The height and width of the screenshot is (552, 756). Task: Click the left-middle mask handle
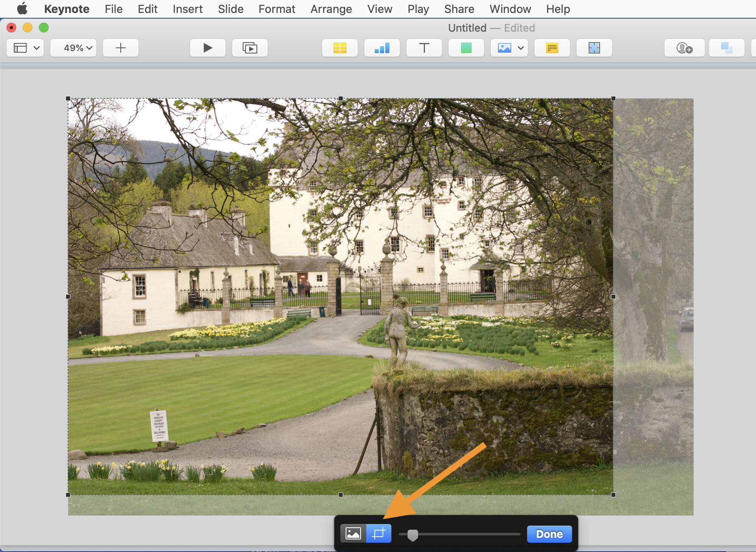68,297
